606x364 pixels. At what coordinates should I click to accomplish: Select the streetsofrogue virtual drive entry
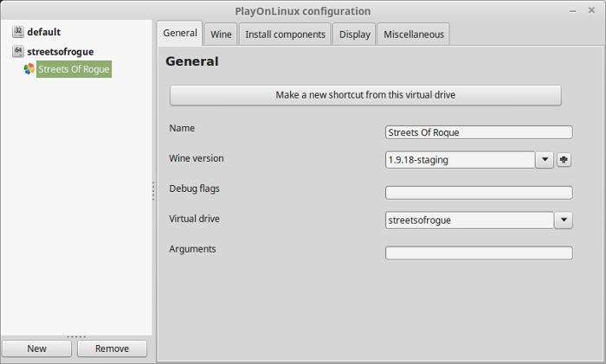pyautogui.click(x=61, y=52)
